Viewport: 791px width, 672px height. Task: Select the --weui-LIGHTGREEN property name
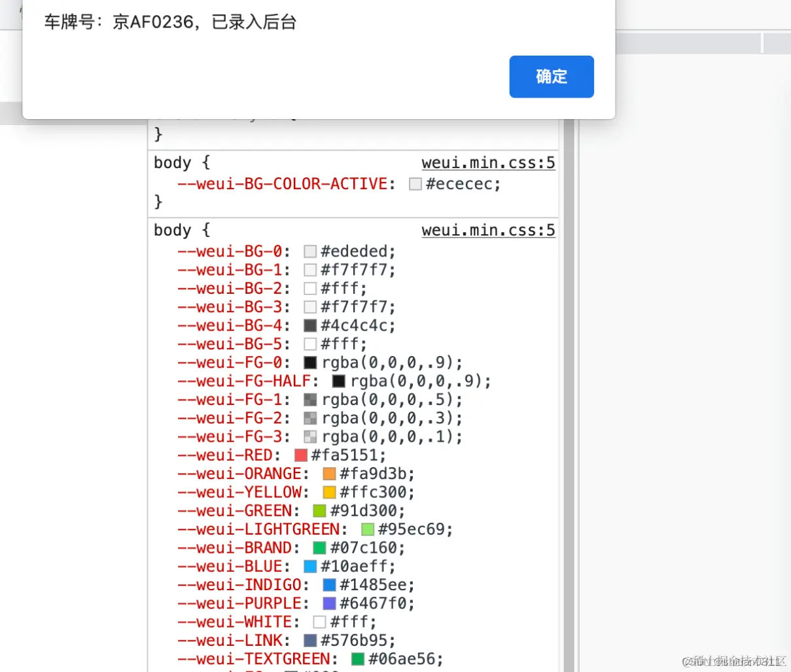pos(258,529)
